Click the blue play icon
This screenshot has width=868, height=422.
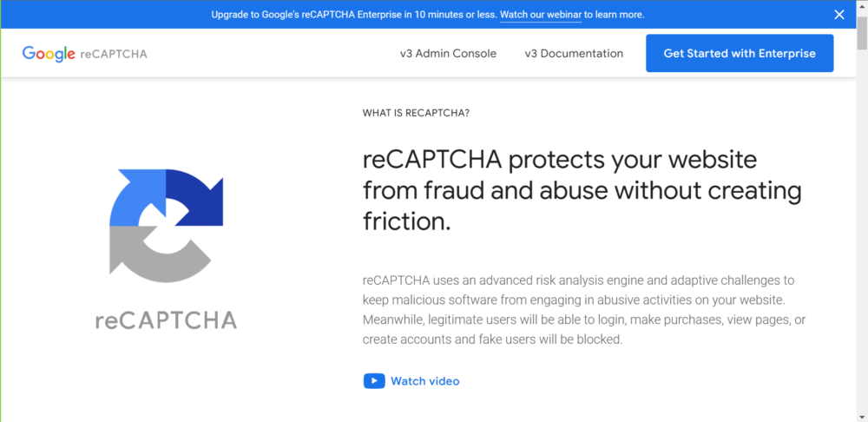(x=374, y=381)
